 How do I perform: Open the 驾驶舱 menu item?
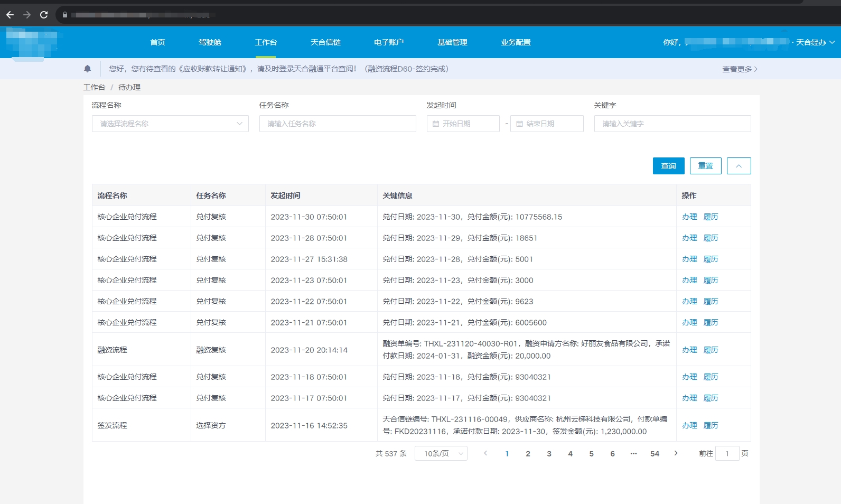(x=210, y=42)
